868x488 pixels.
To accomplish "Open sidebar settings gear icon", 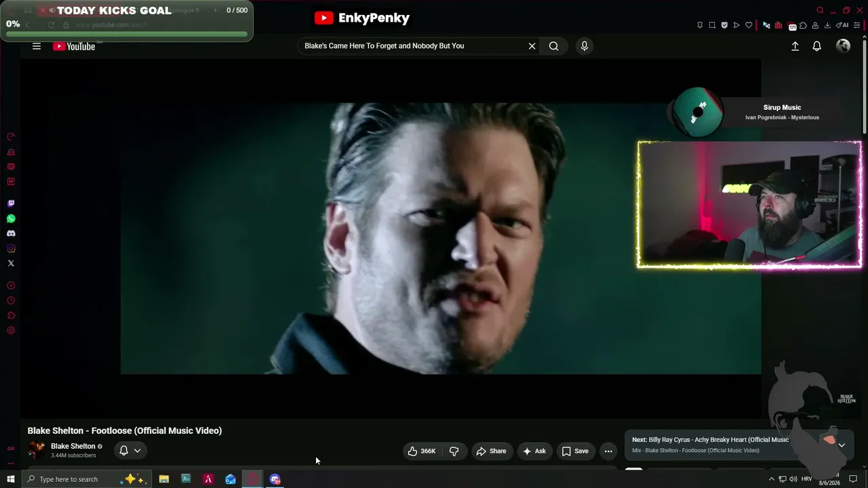I will click(11, 331).
